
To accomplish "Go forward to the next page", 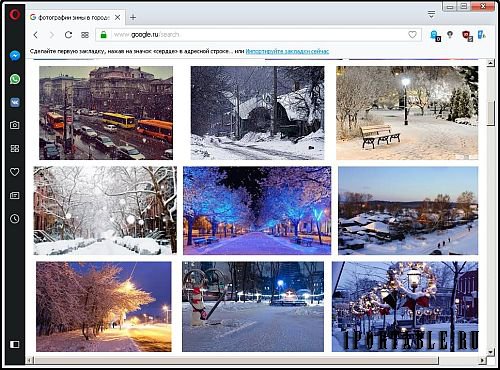I will 52,35.
